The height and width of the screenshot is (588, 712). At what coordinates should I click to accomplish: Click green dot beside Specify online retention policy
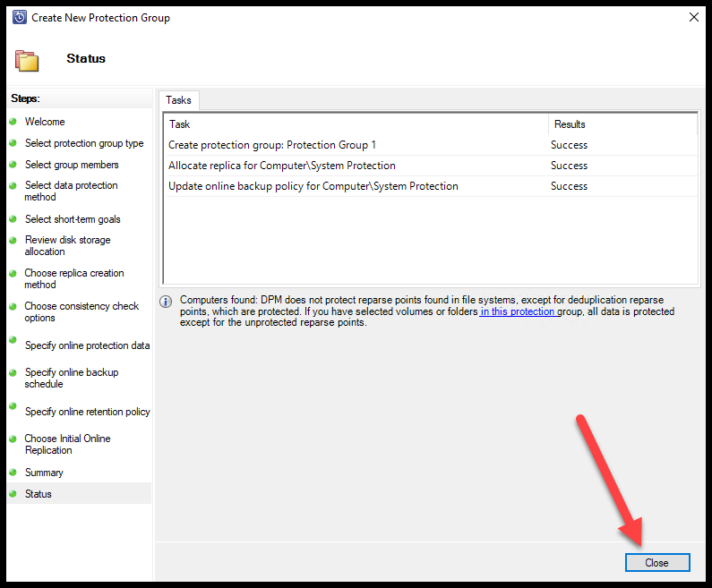click(13, 405)
